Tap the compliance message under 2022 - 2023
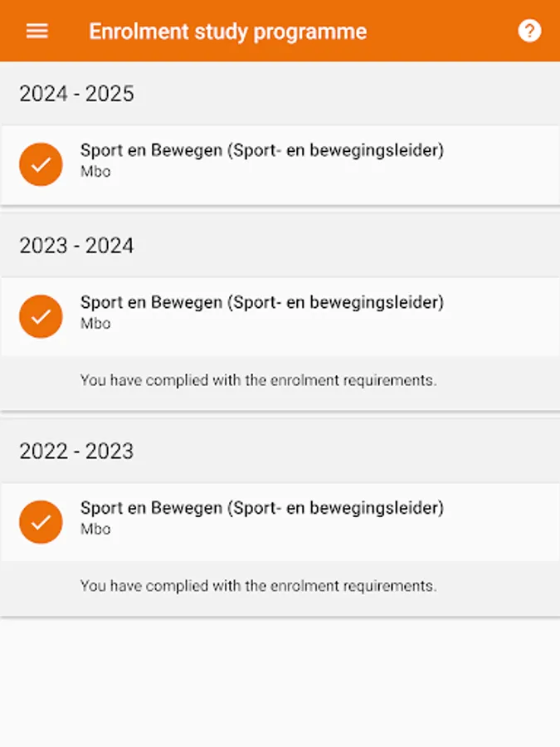Viewport: 560px width, 747px height. click(x=258, y=586)
